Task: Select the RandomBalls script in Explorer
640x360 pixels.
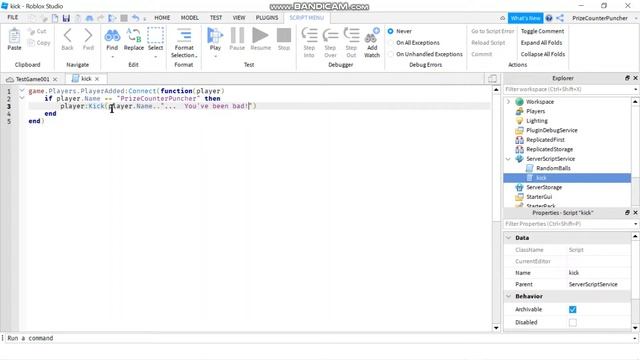Action: tap(553, 168)
